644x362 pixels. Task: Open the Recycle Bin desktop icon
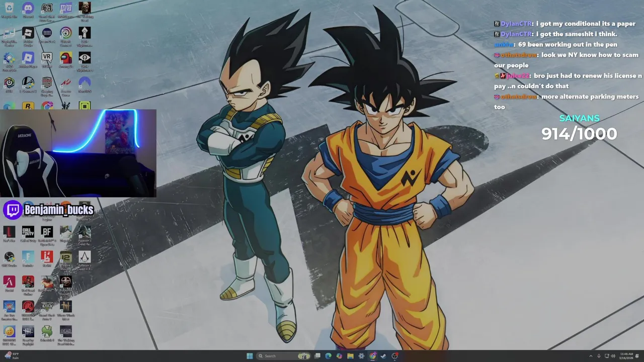pyautogui.click(x=9, y=11)
